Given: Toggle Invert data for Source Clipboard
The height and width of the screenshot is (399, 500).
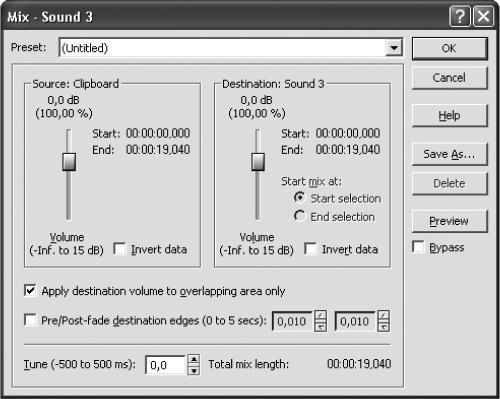Looking at the screenshot, I should click(x=120, y=249).
